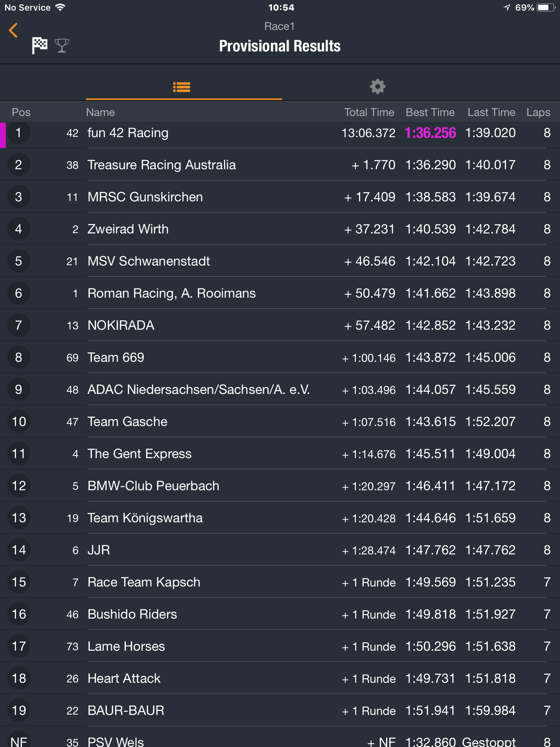Viewport: 560px width, 747px height.
Task: Select the MRSC Gunskirchen row
Action: [280, 197]
